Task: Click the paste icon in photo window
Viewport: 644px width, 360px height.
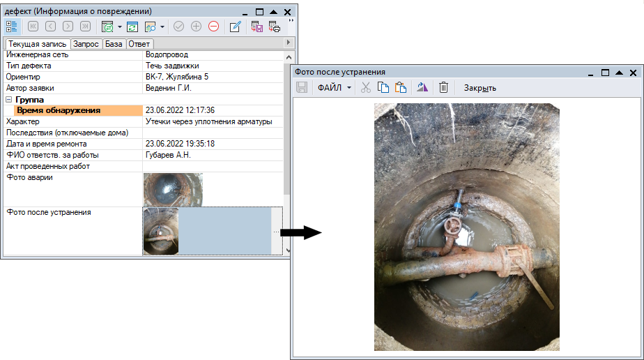Action: 400,87
